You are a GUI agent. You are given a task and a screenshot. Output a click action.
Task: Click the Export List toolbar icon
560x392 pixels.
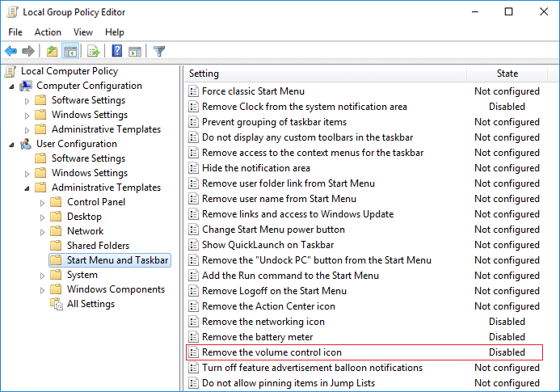tap(94, 52)
